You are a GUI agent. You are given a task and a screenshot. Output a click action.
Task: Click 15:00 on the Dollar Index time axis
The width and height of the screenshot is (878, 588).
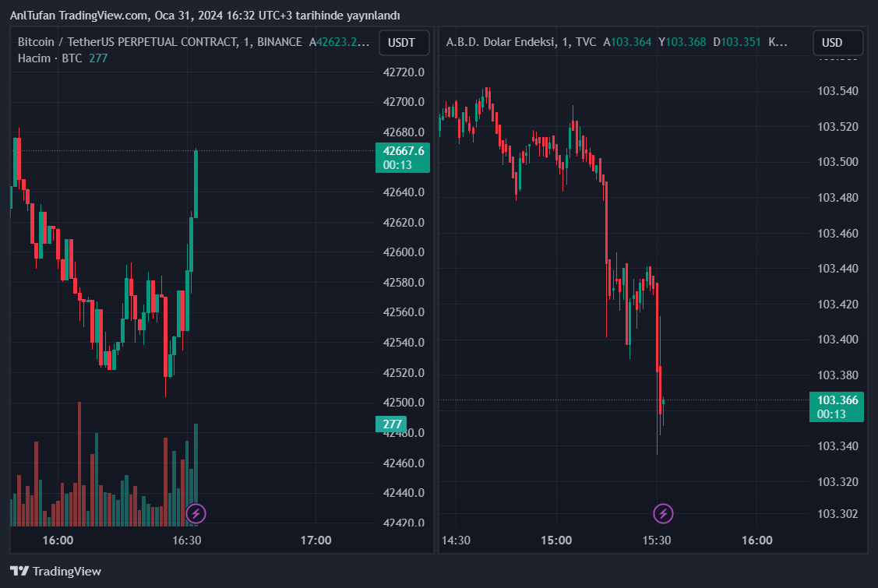point(556,540)
